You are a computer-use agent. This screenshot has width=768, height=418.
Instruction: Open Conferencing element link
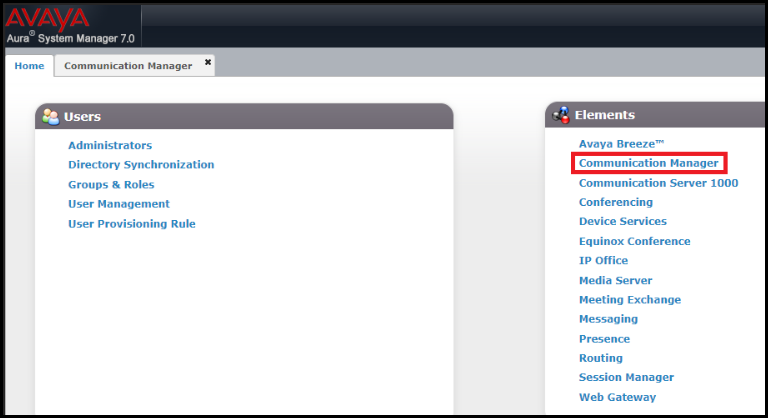point(616,202)
